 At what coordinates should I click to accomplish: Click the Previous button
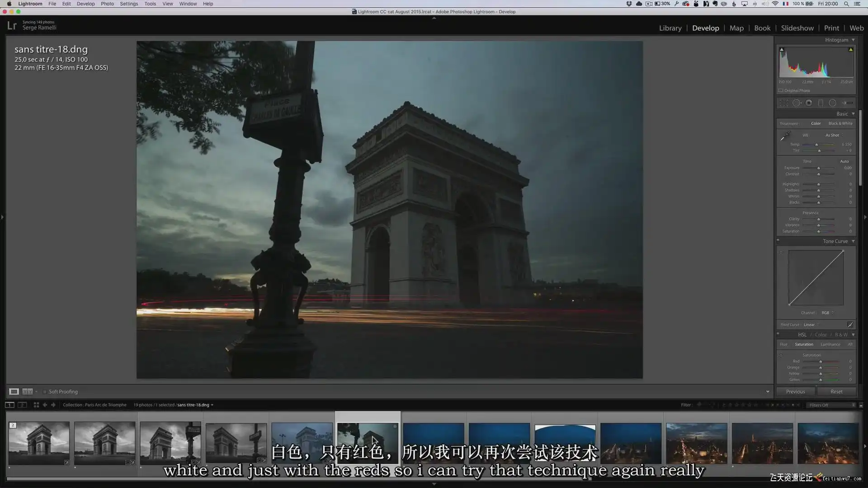tap(796, 392)
